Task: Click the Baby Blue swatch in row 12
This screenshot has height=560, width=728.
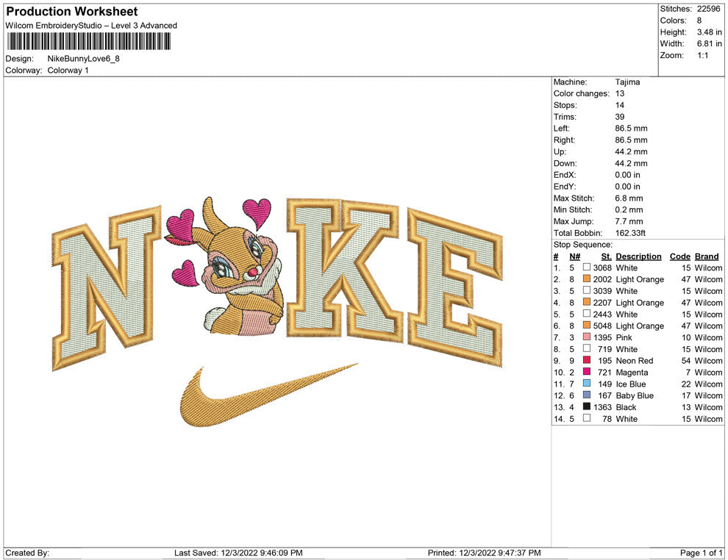Action: tap(587, 395)
